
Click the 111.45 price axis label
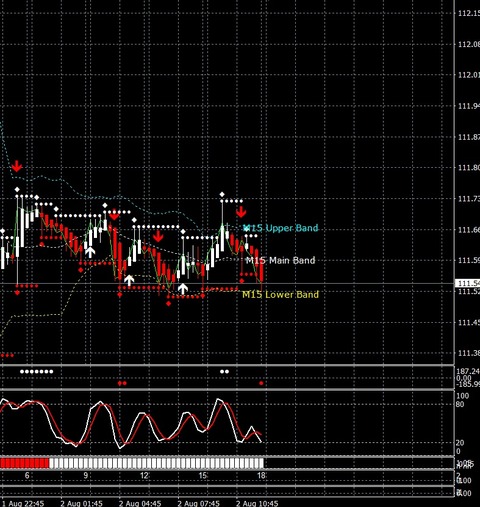[469, 322]
